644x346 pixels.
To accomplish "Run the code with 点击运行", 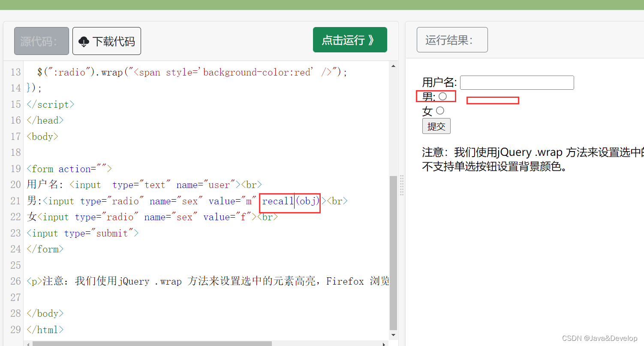I will coord(350,40).
